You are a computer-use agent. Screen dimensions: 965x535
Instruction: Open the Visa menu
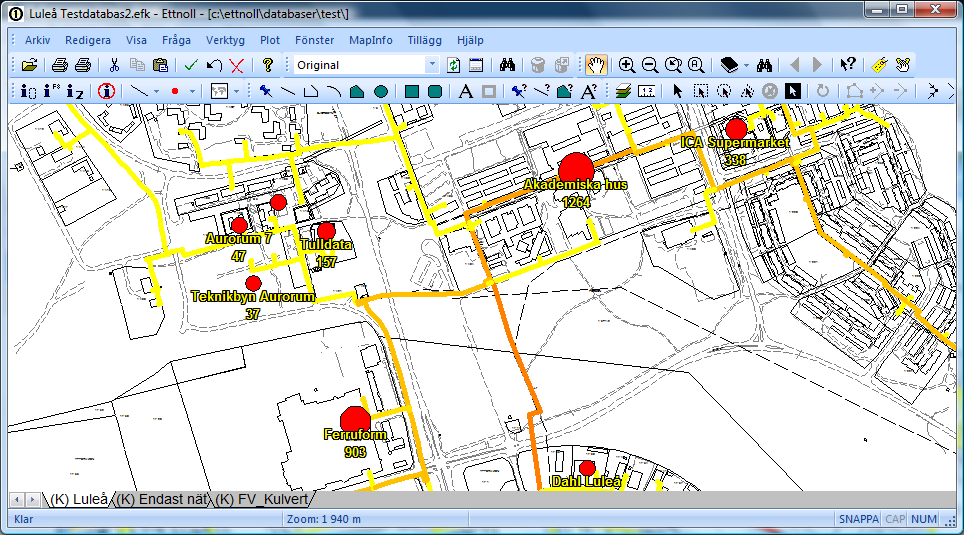click(x=136, y=40)
